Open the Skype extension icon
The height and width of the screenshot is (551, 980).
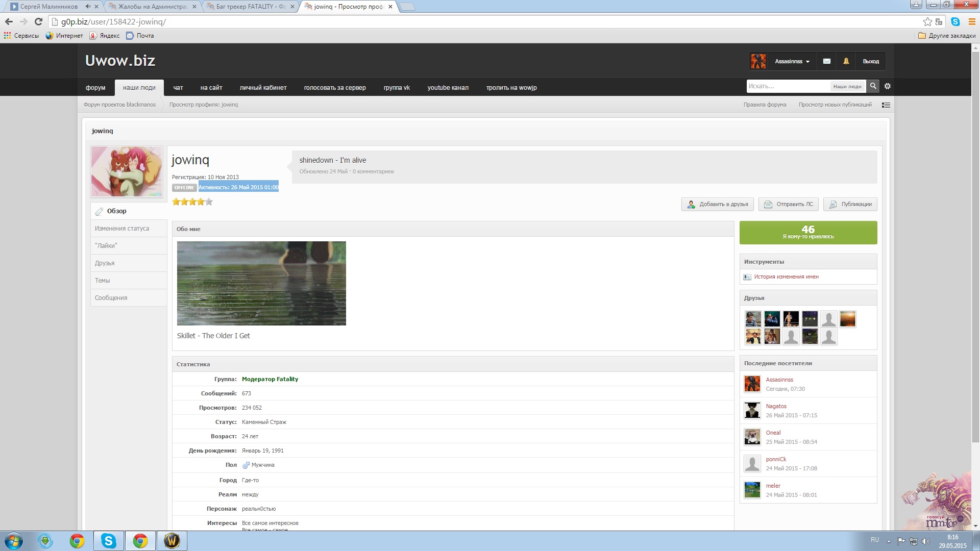click(x=955, y=22)
